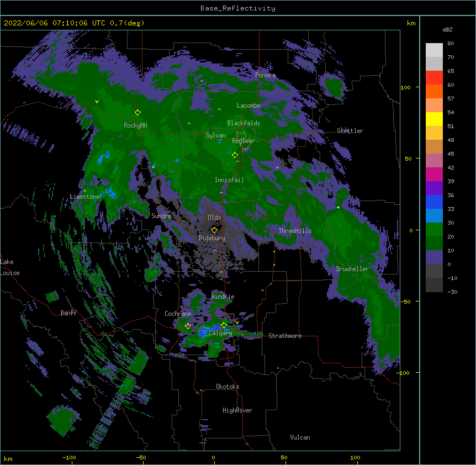This screenshot has width=476, height=465.
Task: Click the Blackfalds label
Action: [x=244, y=123]
